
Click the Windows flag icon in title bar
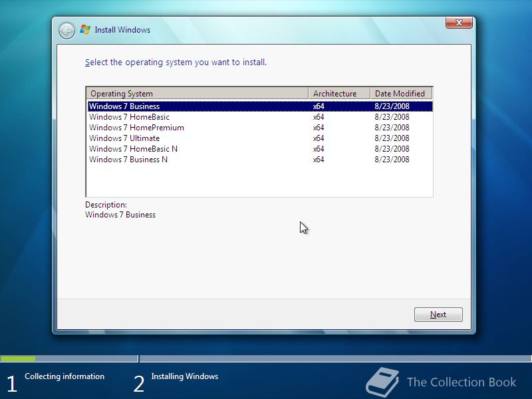pyautogui.click(x=85, y=30)
